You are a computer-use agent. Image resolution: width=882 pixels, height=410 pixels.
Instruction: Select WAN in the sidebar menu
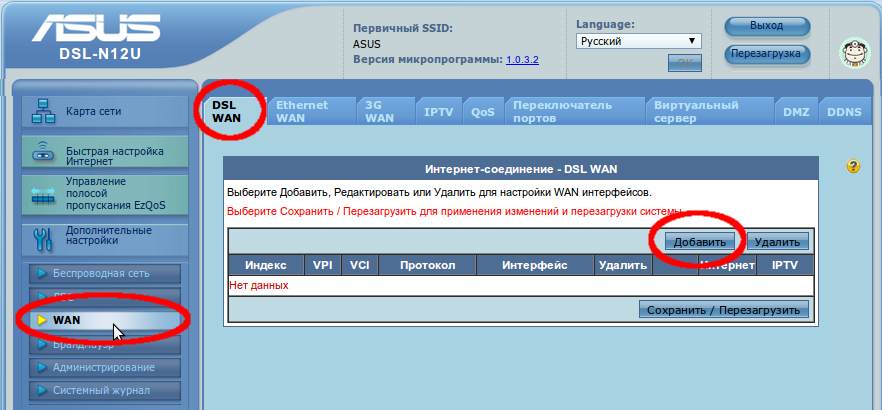point(105,320)
